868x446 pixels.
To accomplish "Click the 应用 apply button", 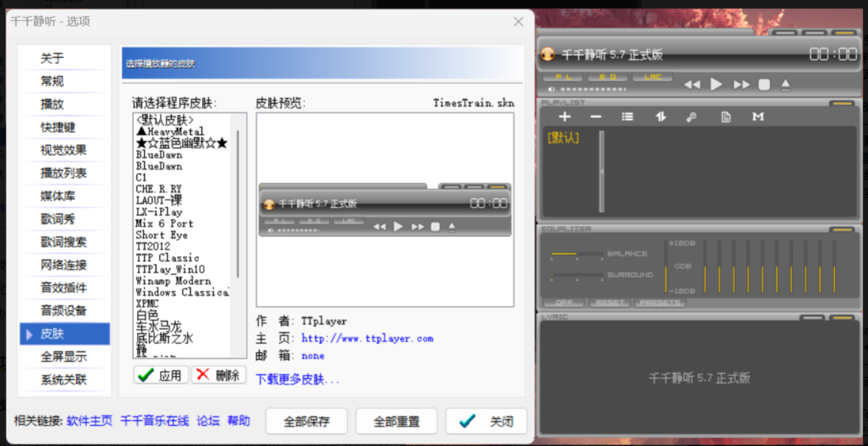I will [160, 375].
